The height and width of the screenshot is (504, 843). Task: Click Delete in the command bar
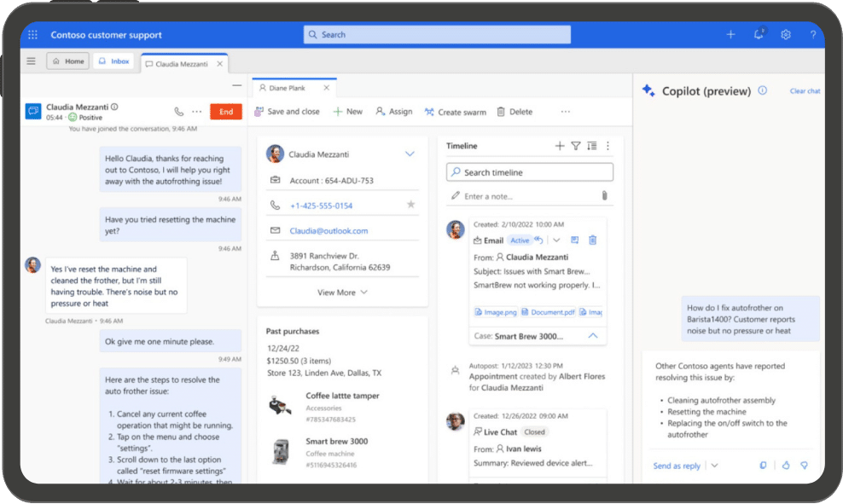[515, 112]
